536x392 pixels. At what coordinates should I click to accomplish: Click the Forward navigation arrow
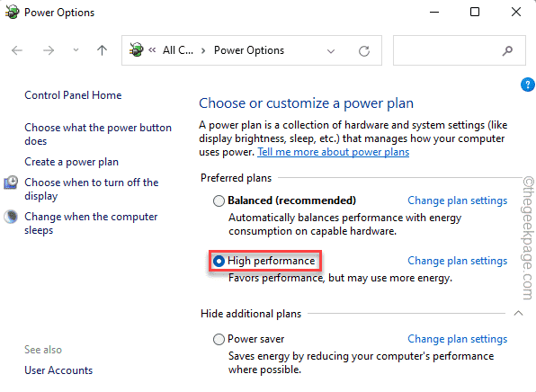49,50
